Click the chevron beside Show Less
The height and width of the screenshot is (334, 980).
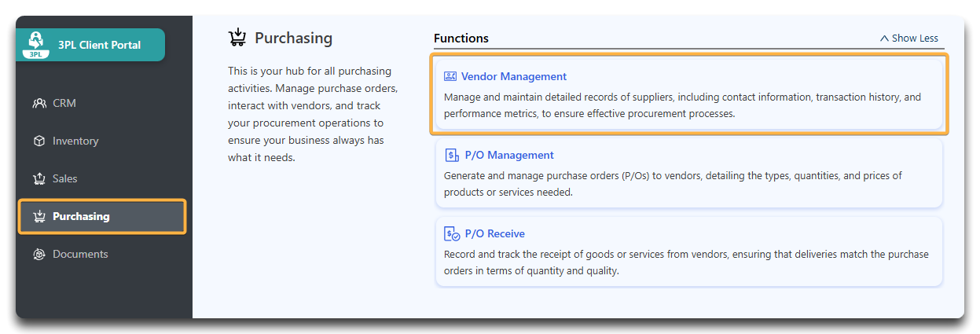click(884, 38)
